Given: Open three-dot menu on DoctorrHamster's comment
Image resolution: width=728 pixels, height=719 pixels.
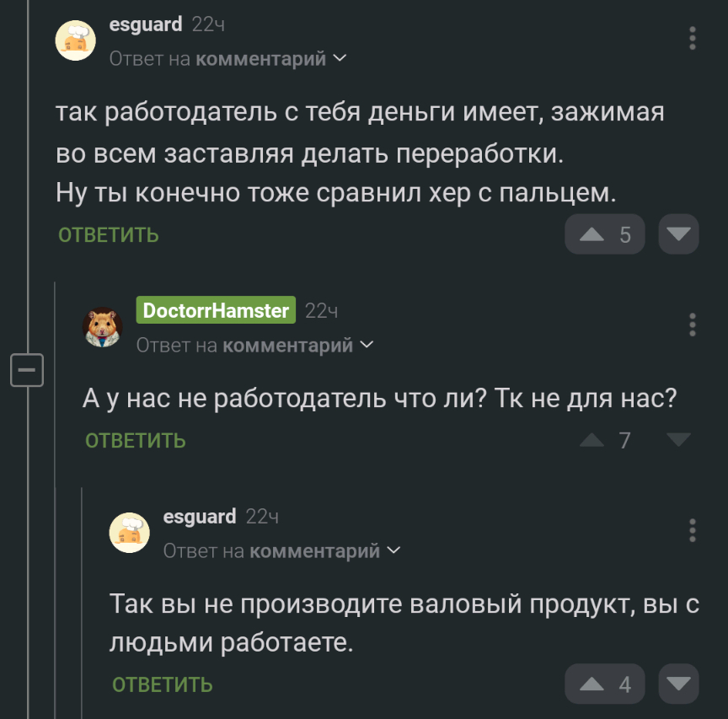Looking at the screenshot, I should coord(693,325).
